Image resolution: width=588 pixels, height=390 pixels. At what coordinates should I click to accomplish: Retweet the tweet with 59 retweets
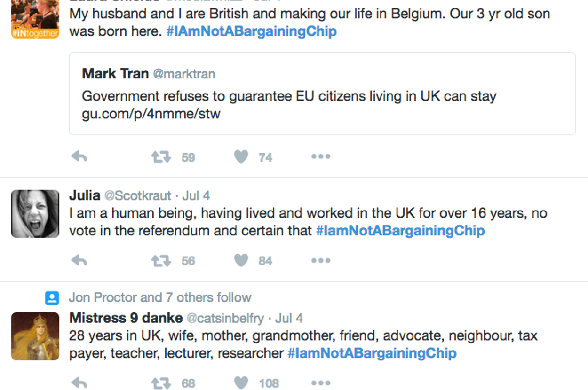pos(161,157)
